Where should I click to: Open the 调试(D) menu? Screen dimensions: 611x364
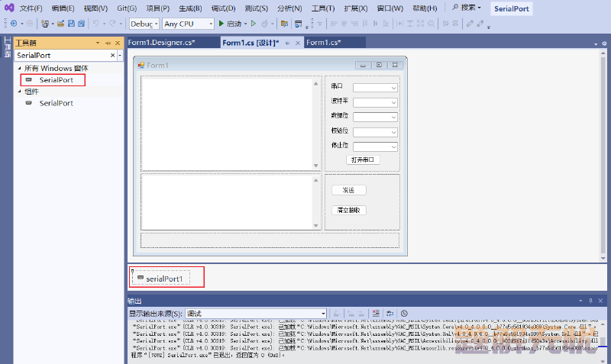[x=223, y=8]
